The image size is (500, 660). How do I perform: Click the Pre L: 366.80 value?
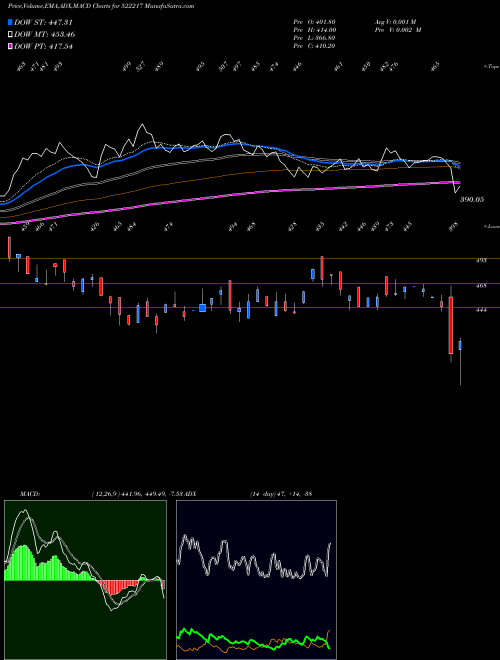(314, 38)
